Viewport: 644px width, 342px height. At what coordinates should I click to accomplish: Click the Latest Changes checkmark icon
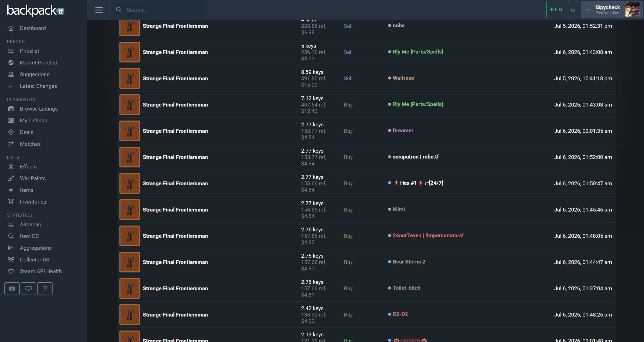pos(11,86)
